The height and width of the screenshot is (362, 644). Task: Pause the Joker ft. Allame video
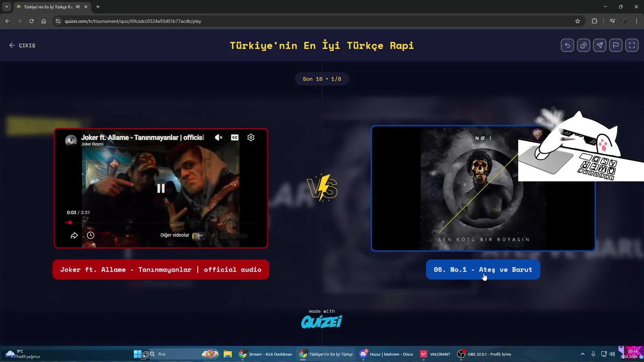tap(161, 189)
